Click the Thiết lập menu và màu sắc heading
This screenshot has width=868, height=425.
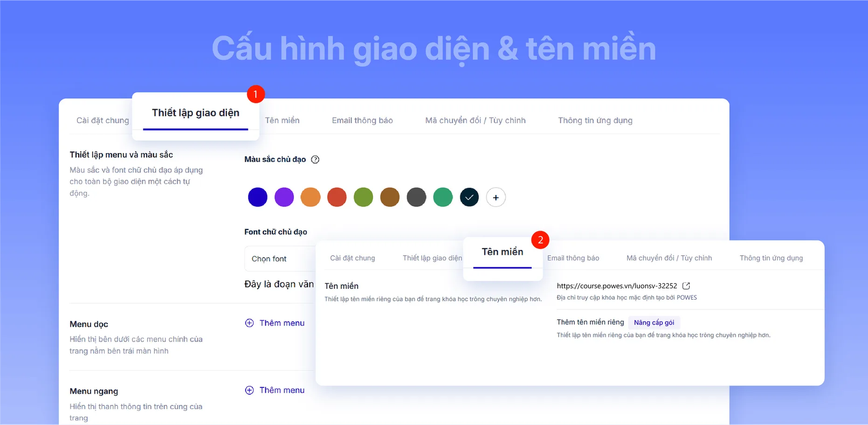pyautogui.click(x=121, y=155)
